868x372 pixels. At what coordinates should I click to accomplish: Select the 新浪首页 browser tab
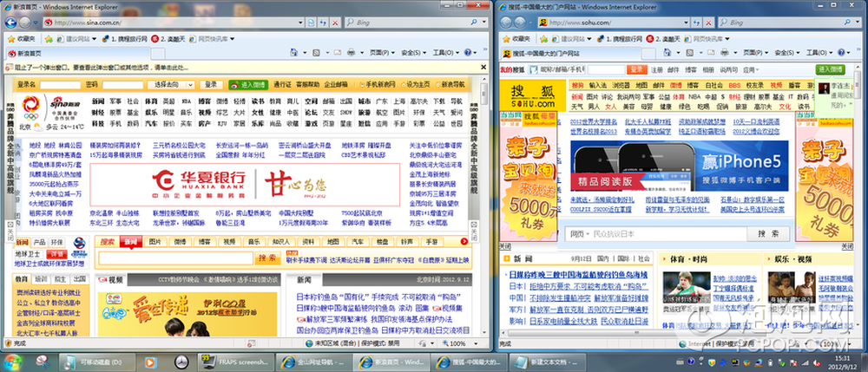77,54
